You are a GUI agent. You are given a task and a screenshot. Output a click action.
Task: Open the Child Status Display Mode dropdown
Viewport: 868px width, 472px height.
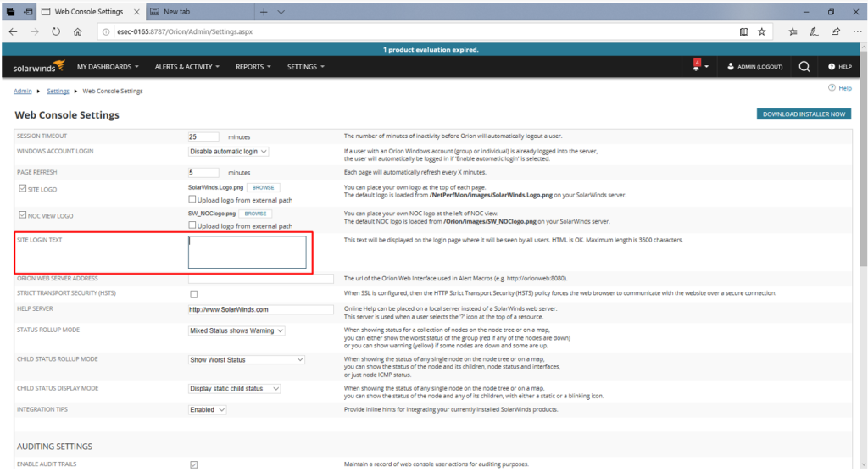[234, 389]
